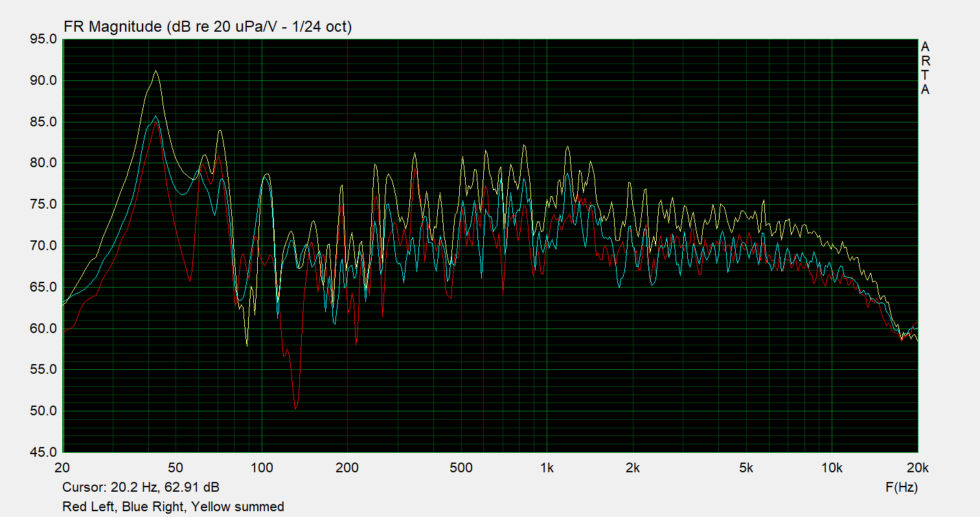Click the 80.0 y-axis value
The image size is (980, 517).
click(43, 163)
